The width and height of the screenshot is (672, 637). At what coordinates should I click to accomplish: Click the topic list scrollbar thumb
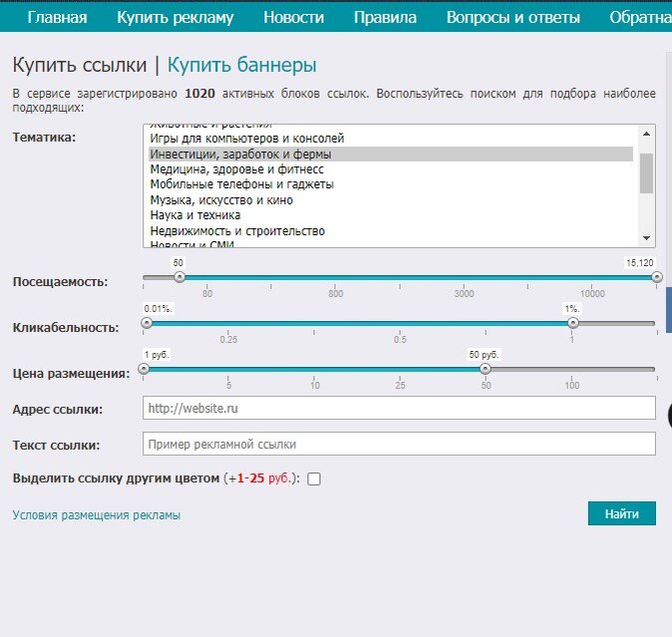pyautogui.click(x=646, y=173)
